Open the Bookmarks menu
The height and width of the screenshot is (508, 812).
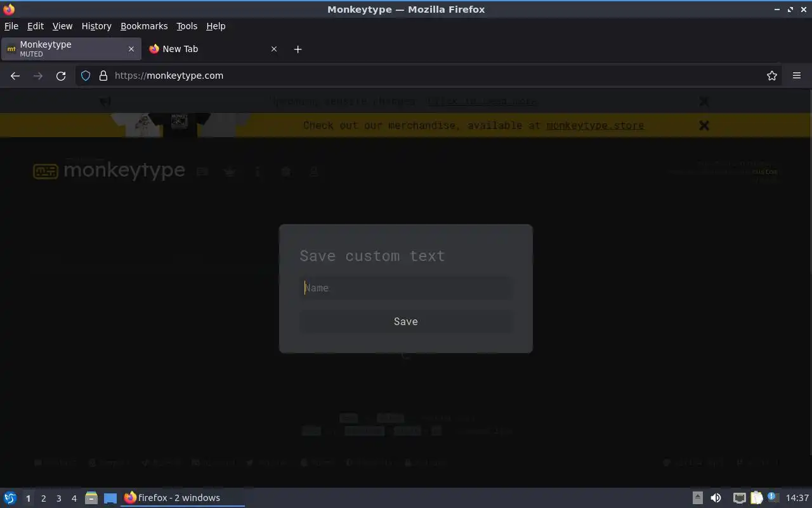pyautogui.click(x=144, y=26)
